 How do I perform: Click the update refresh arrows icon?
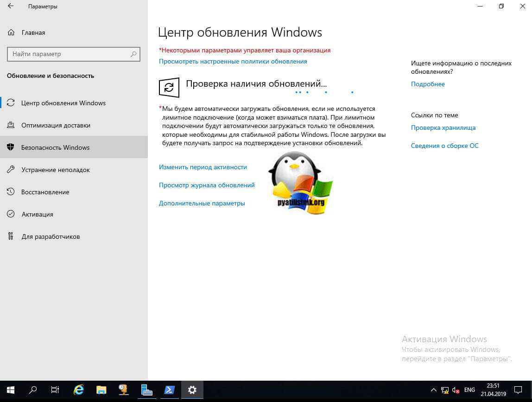click(169, 87)
